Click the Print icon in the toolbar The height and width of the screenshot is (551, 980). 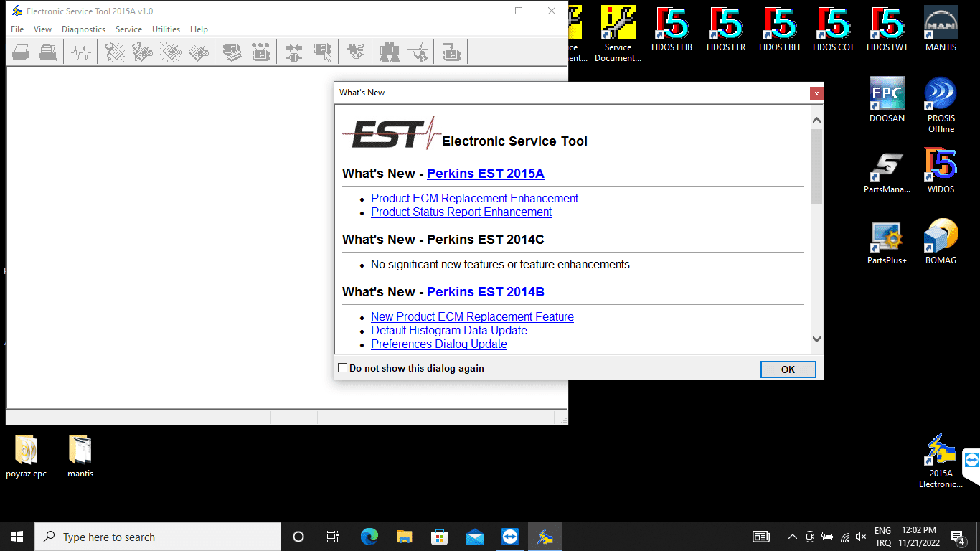(20, 52)
